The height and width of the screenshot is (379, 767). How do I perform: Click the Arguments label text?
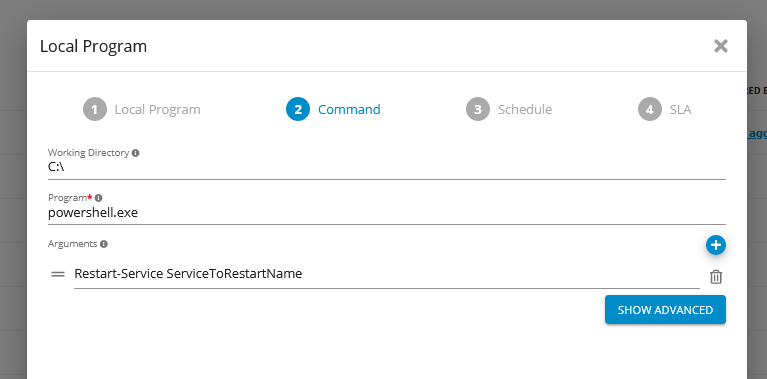tap(72, 244)
